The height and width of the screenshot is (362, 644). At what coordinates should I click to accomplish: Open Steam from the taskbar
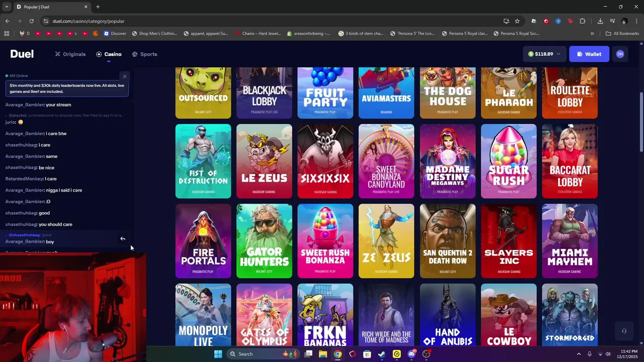[382, 354]
